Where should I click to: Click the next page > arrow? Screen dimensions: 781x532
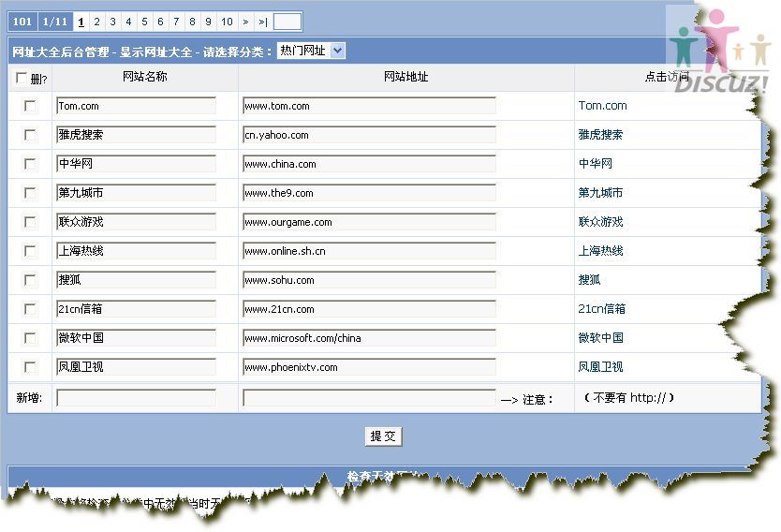click(245, 22)
